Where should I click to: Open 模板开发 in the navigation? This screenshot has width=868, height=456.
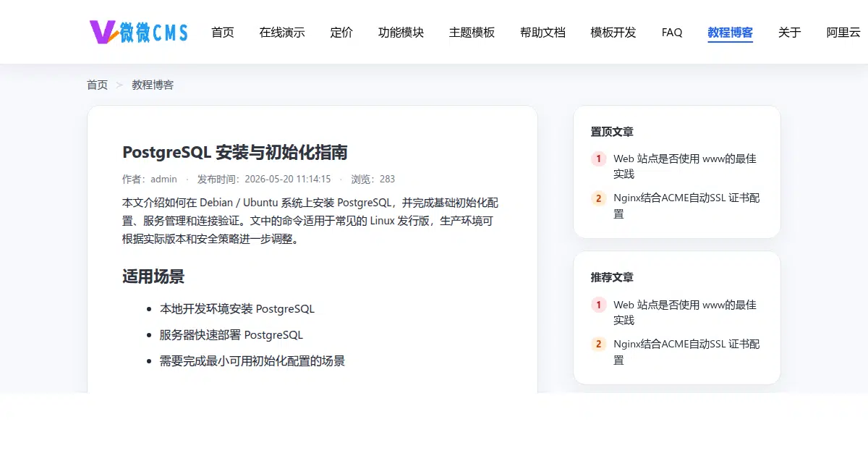click(613, 33)
